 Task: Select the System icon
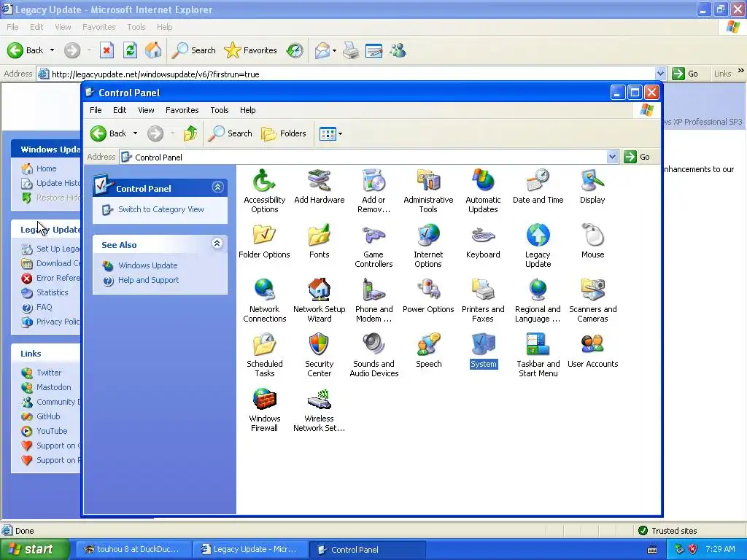coord(483,351)
